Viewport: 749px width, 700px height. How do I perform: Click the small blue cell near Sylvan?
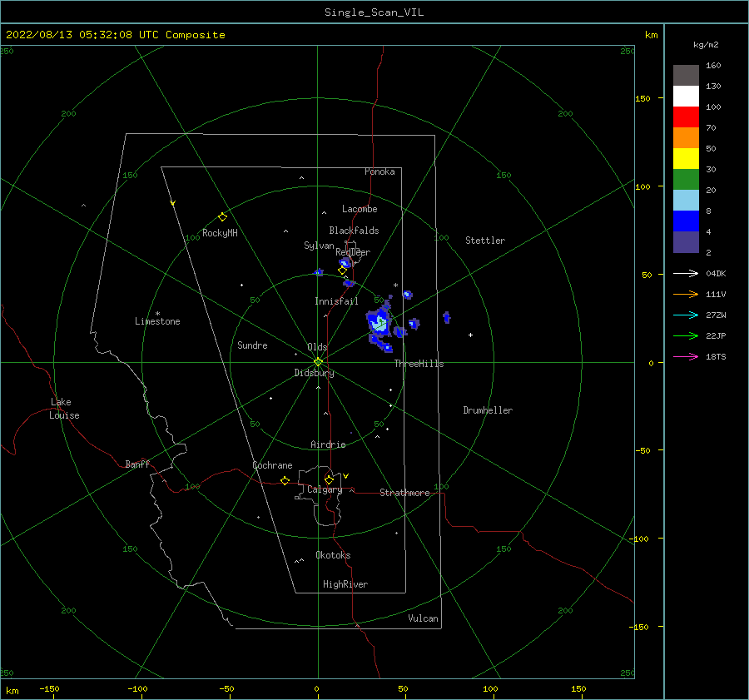click(319, 272)
